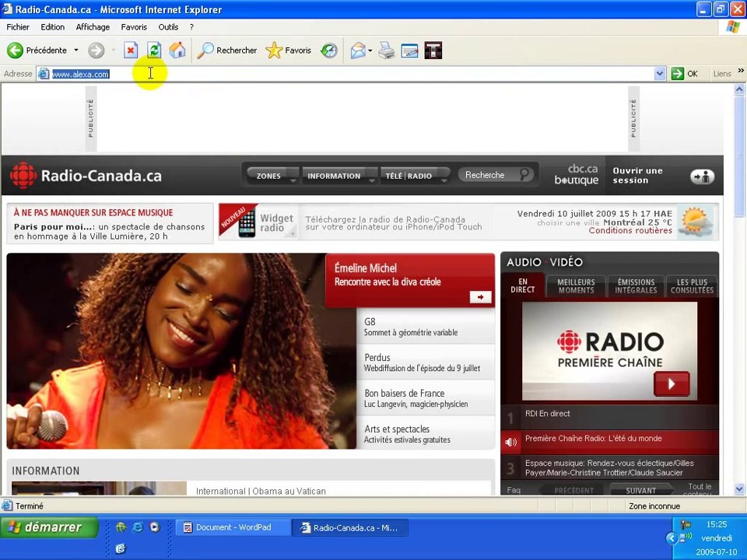The height and width of the screenshot is (560, 747).
Task: Open the Outils menu
Action: coord(168,27)
